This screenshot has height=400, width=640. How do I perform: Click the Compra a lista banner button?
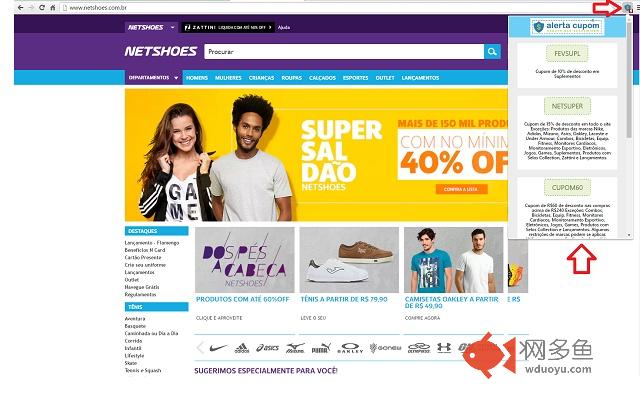[461, 189]
